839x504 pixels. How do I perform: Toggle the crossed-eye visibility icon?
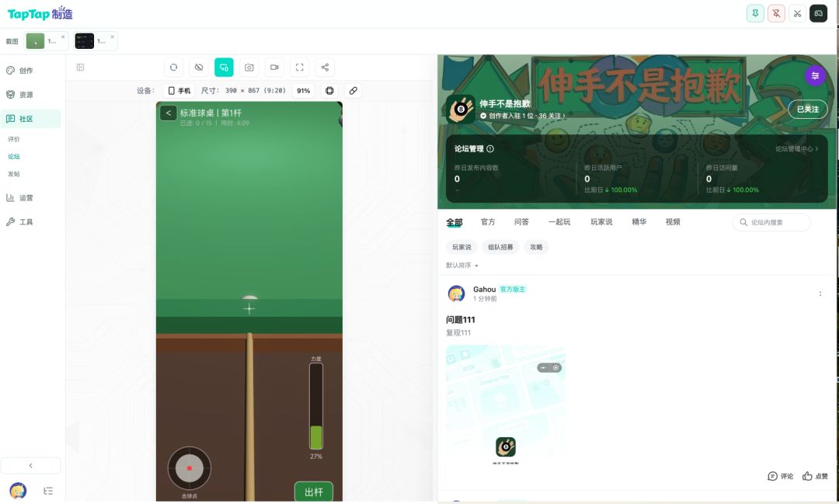[199, 68]
